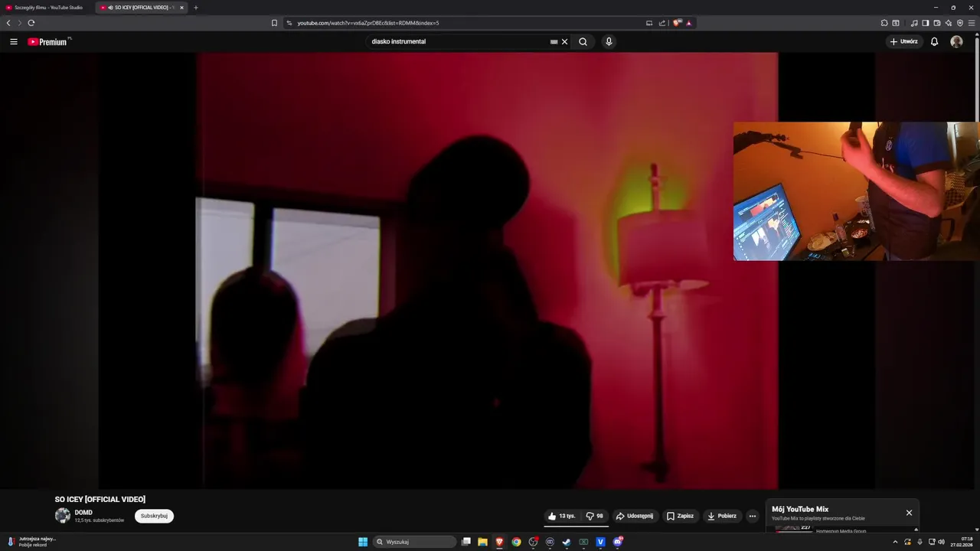Viewport: 980px width, 551px height.
Task: Open the browser main menu
Action: (x=972, y=23)
